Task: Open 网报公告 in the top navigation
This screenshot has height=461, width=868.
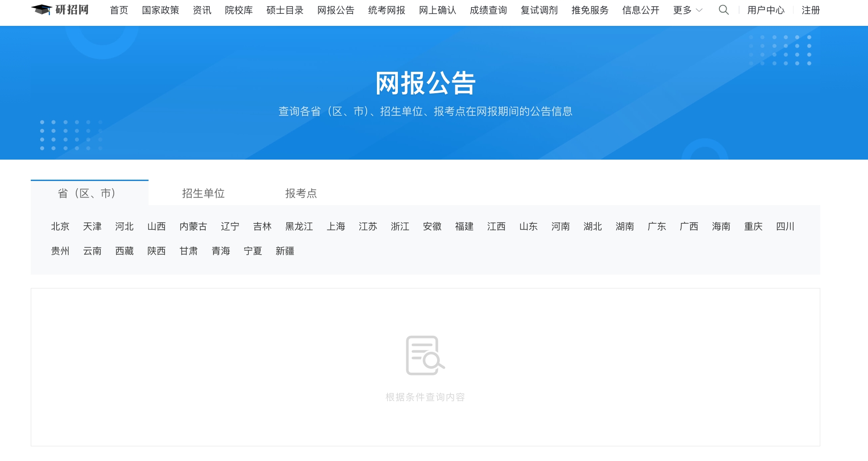Action: click(335, 10)
